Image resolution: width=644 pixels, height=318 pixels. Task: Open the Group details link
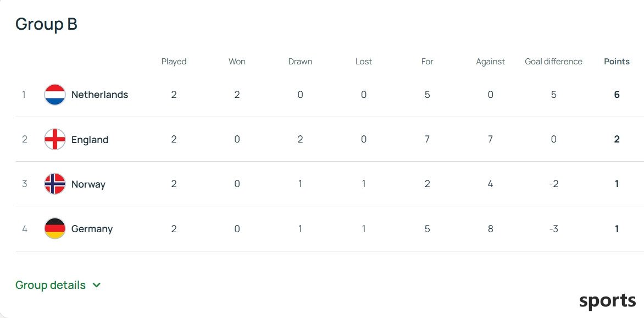pos(51,285)
